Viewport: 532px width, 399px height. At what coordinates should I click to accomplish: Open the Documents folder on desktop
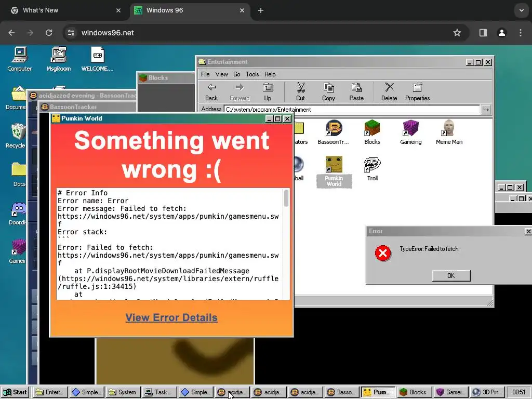click(x=16, y=98)
